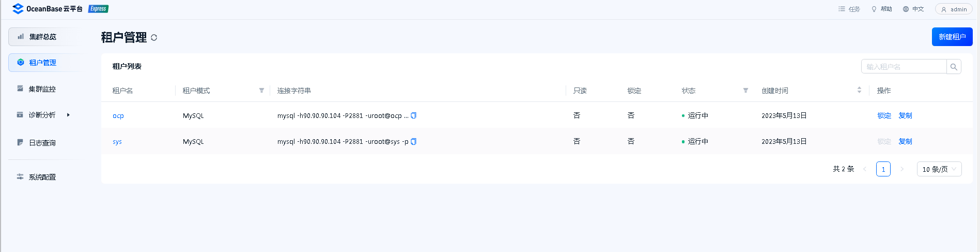Screen dimensions: 980x252
Task: Open 集群监控 in the sidebar
Action: 42,89
